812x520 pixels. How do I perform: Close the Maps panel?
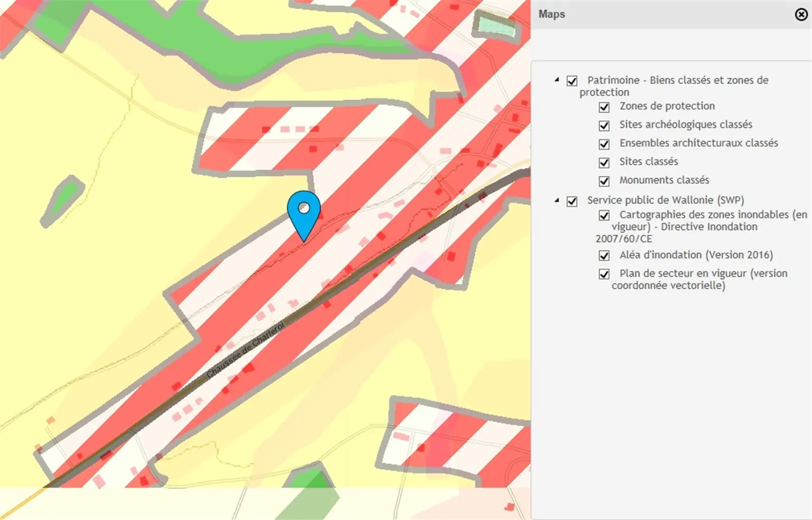tap(801, 15)
